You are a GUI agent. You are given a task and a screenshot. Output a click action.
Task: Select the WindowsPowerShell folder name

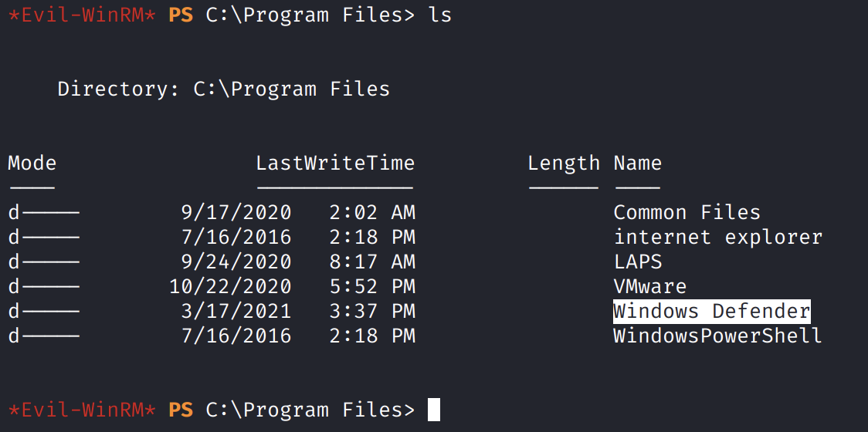pos(717,336)
